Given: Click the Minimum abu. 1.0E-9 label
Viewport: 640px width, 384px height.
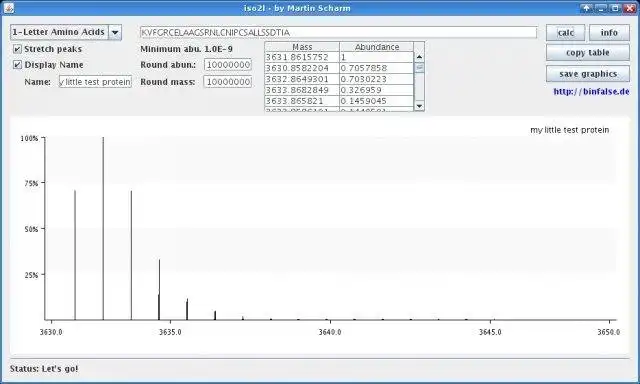Looking at the screenshot, I should click(187, 49).
